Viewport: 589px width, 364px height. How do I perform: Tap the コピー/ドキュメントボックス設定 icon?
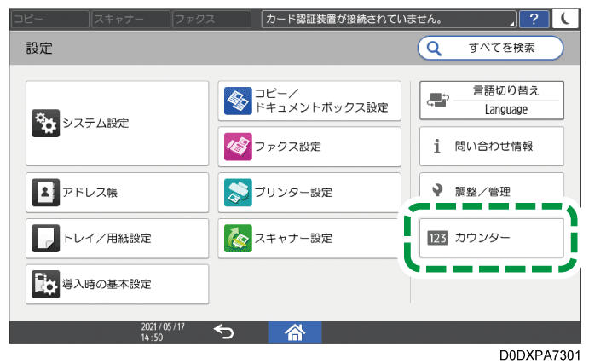(238, 101)
